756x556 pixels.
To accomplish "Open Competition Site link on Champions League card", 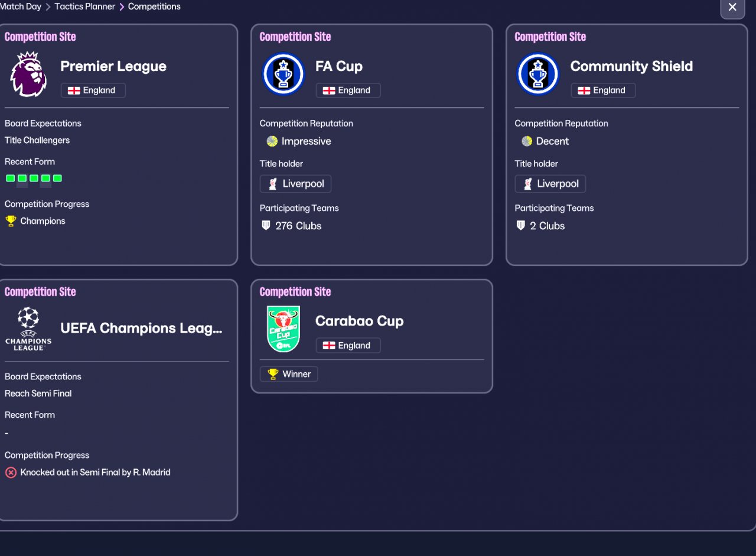I will tap(40, 292).
